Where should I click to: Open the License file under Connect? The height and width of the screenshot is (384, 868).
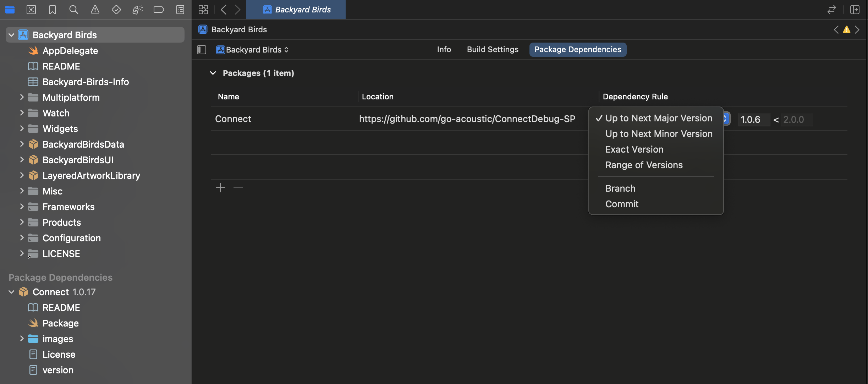tap(59, 354)
